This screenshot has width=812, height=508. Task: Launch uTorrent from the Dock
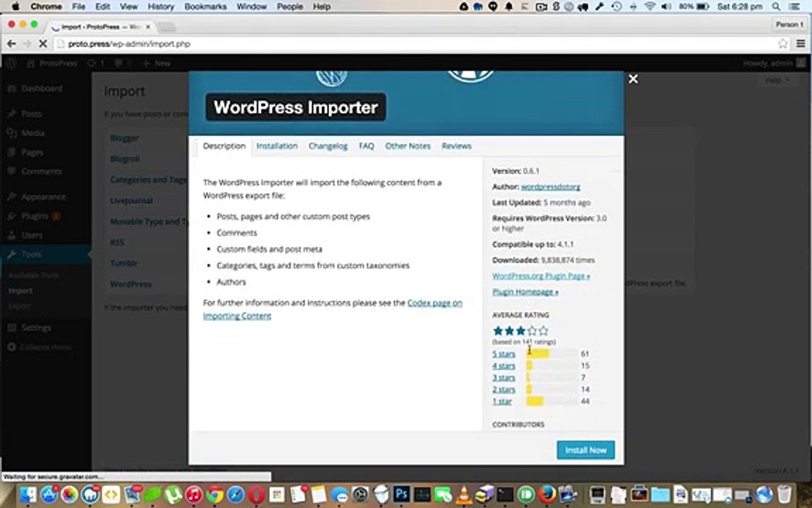(173, 494)
